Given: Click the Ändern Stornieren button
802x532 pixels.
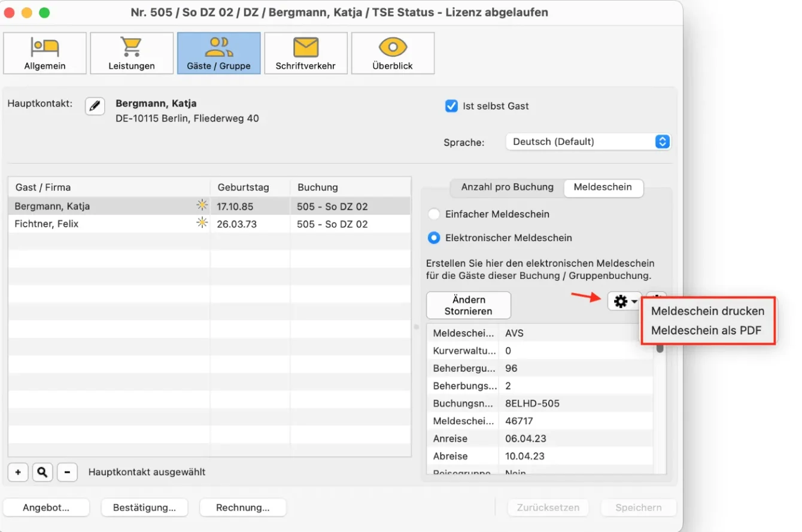Looking at the screenshot, I should tap(469, 305).
